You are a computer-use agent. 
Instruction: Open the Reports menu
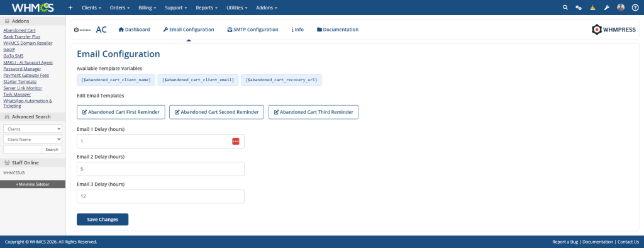(206, 8)
